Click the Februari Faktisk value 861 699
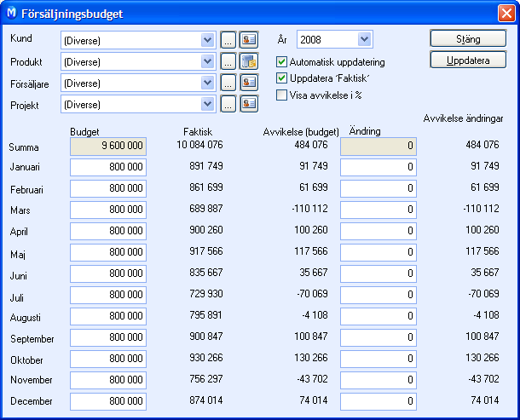 click(x=206, y=187)
